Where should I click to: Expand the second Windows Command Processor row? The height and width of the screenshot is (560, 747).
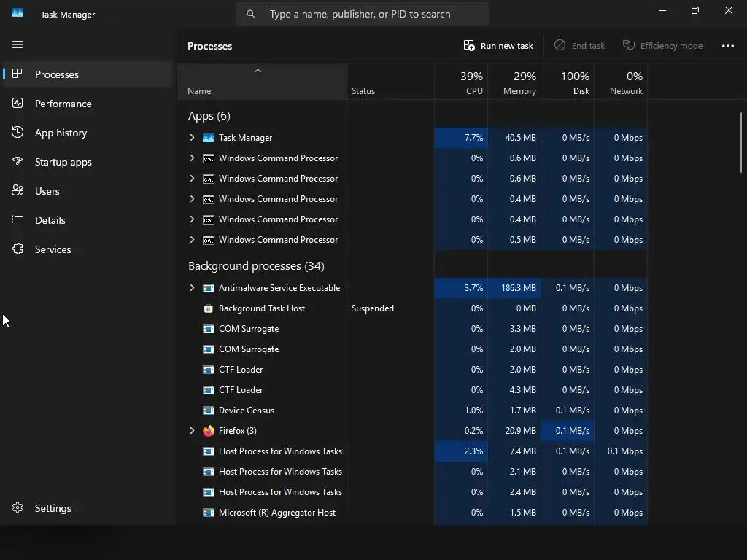(x=192, y=179)
